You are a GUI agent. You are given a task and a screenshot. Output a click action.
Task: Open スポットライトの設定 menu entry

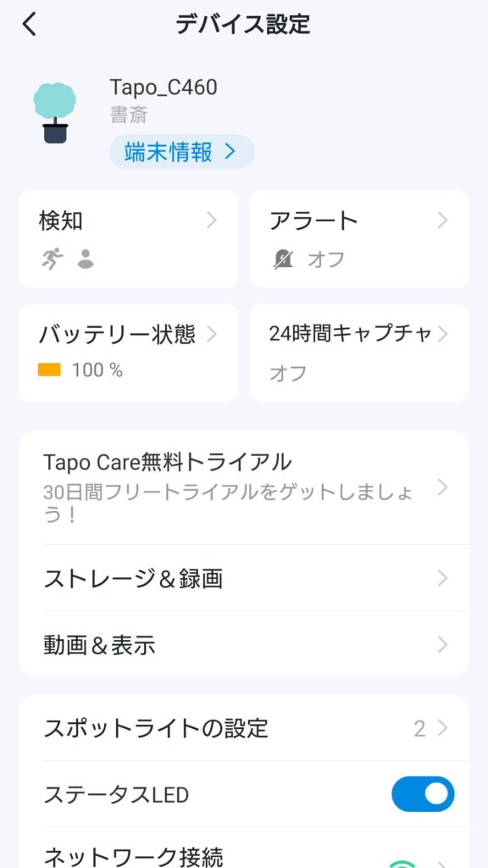point(244,728)
